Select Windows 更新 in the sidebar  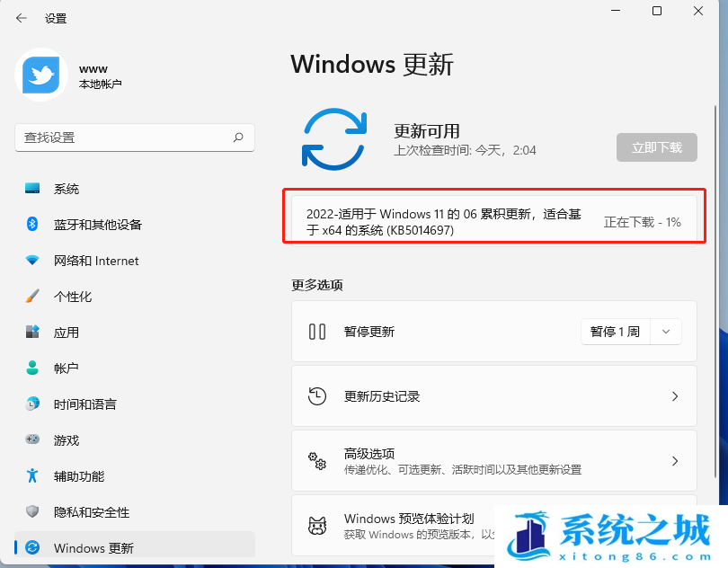point(135,545)
